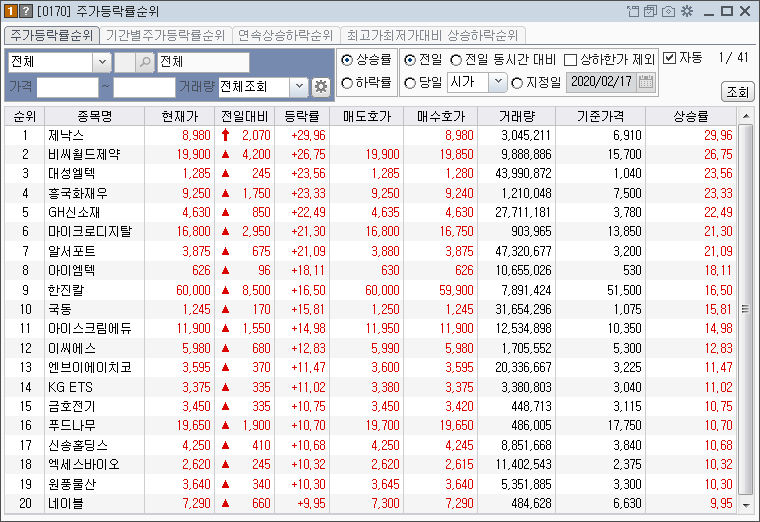The image size is (760, 522).
Task: Open volume filter gear settings icon
Action: pyautogui.click(x=320, y=87)
